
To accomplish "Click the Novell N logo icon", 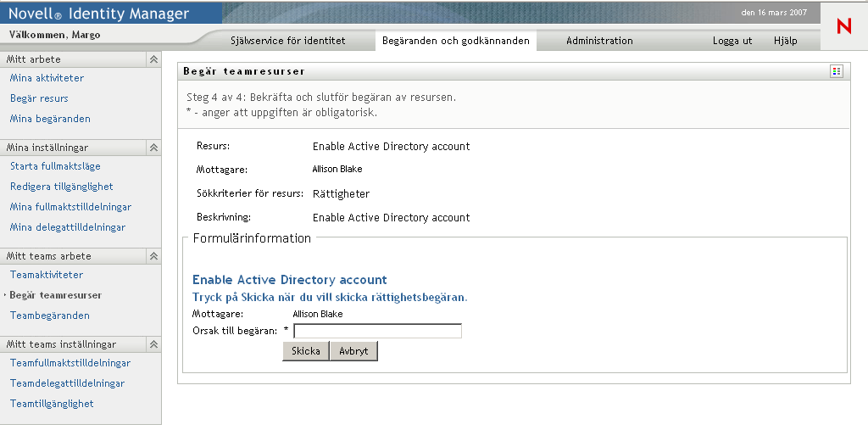I will coord(843,26).
